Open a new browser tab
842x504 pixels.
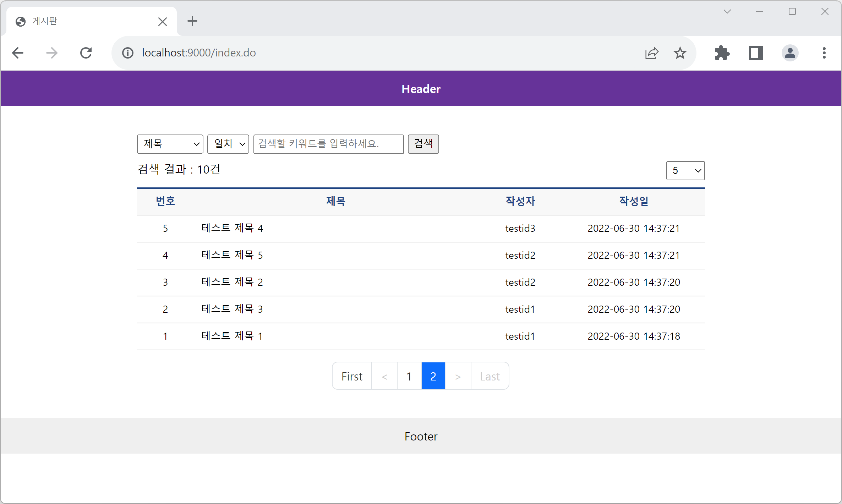click(192, 21)
